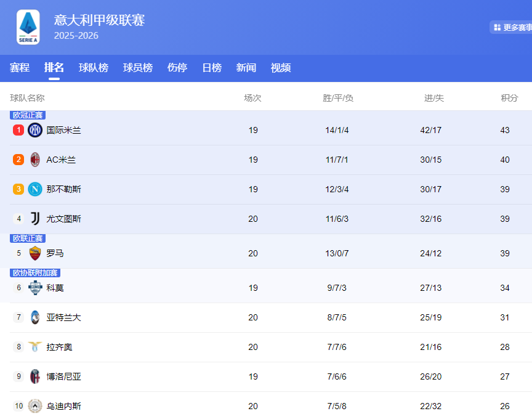Click the 积分 column header
Viewport: 532px width, 419px height.
point(509,98)
